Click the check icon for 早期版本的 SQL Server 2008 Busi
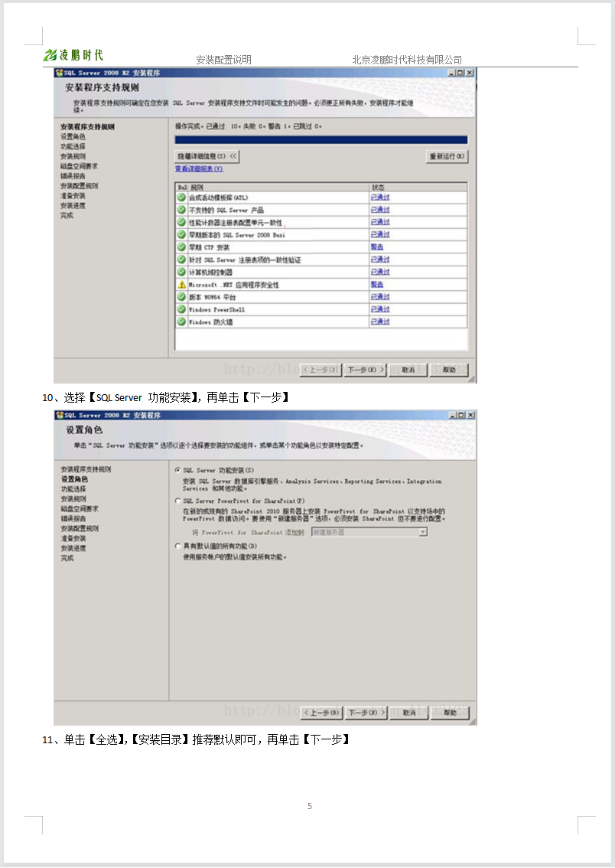 coord(181,235)
